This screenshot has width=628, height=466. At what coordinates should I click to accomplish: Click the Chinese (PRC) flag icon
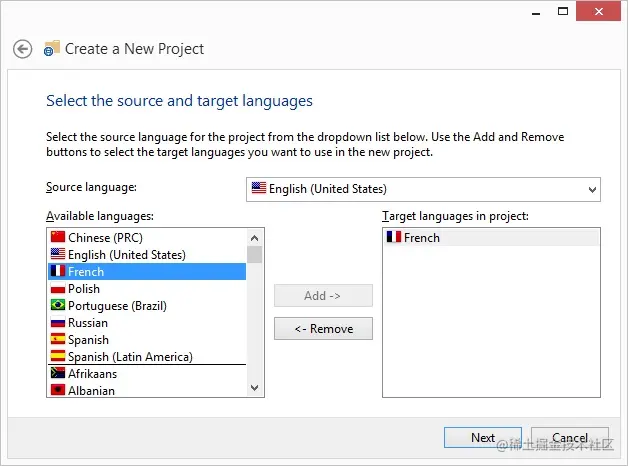pos(58,237)
